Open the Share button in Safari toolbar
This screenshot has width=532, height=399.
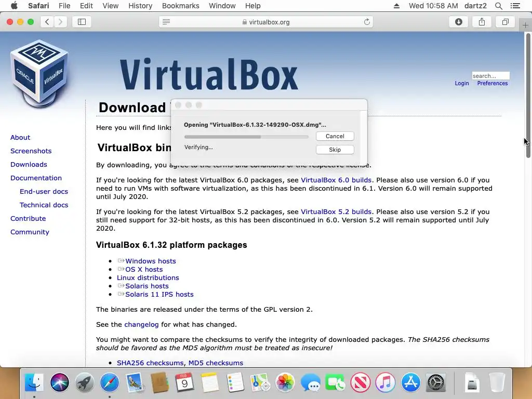coord(482,22)
